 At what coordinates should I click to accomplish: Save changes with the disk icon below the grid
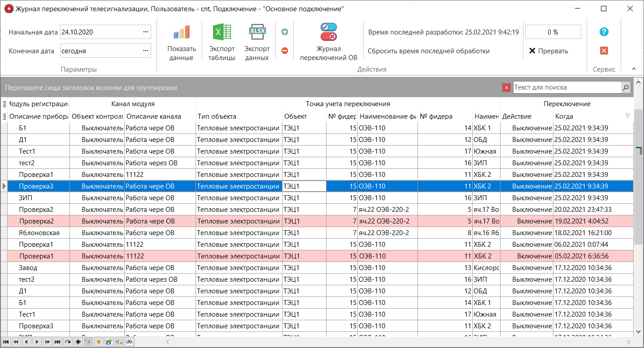[x=109, y=341]
